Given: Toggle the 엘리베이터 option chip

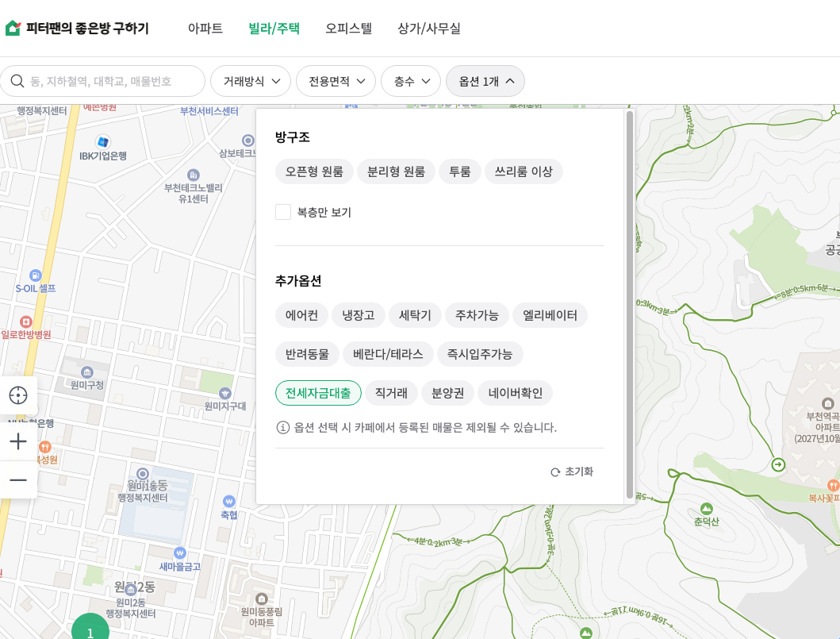Looking at the screenshot, I should (550, 315).
